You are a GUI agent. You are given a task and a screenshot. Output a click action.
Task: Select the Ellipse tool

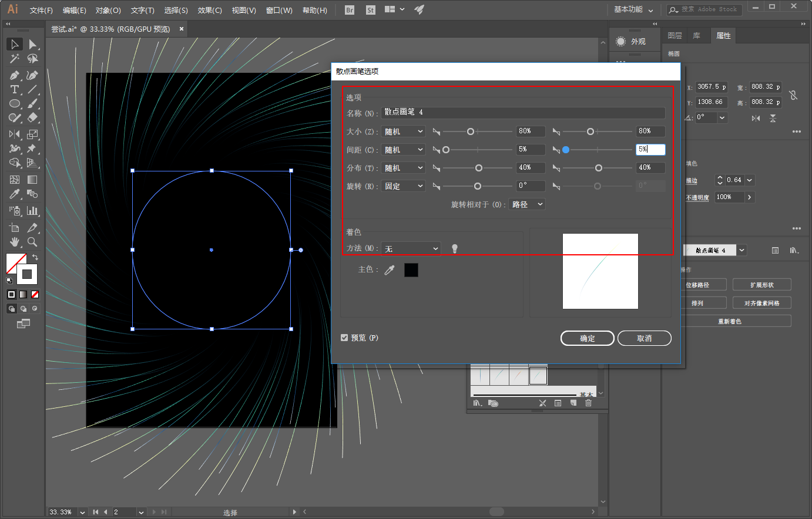tap(15, 104)
